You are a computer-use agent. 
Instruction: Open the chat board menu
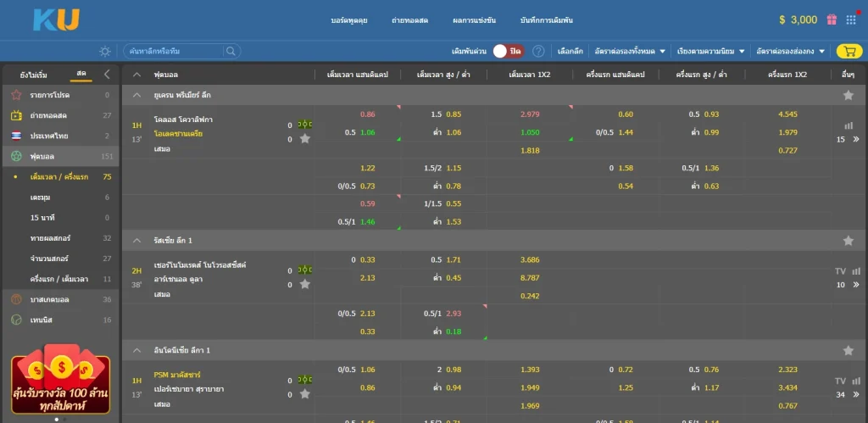point(349,20)
